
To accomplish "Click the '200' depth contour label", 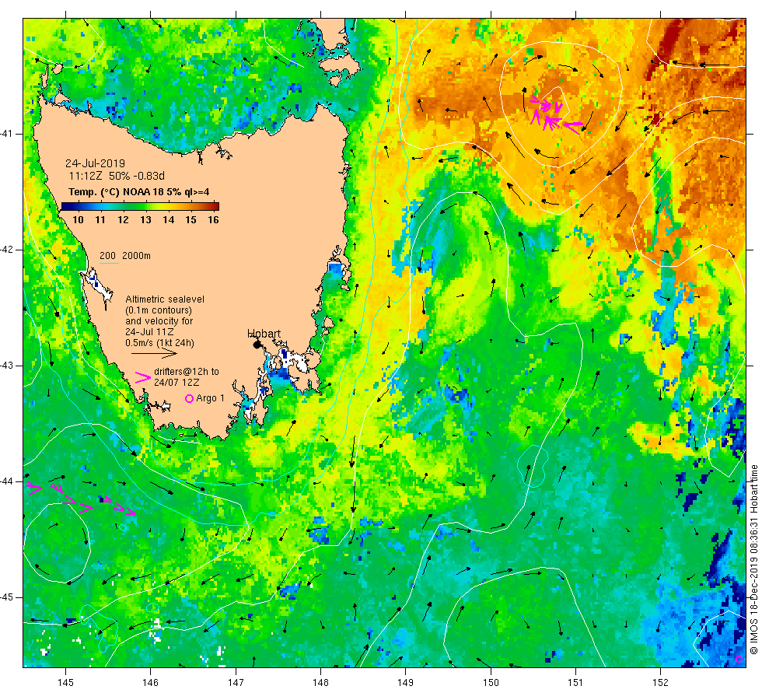I will click(107, 255).
